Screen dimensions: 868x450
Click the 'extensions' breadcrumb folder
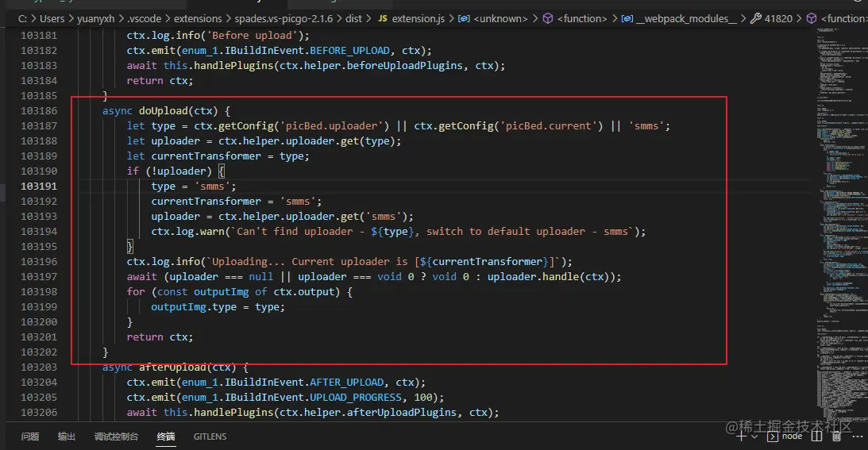tap(198, 18)
